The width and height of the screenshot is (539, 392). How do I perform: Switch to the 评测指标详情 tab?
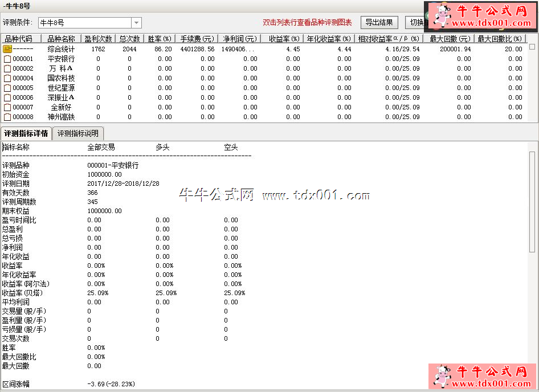26,133
